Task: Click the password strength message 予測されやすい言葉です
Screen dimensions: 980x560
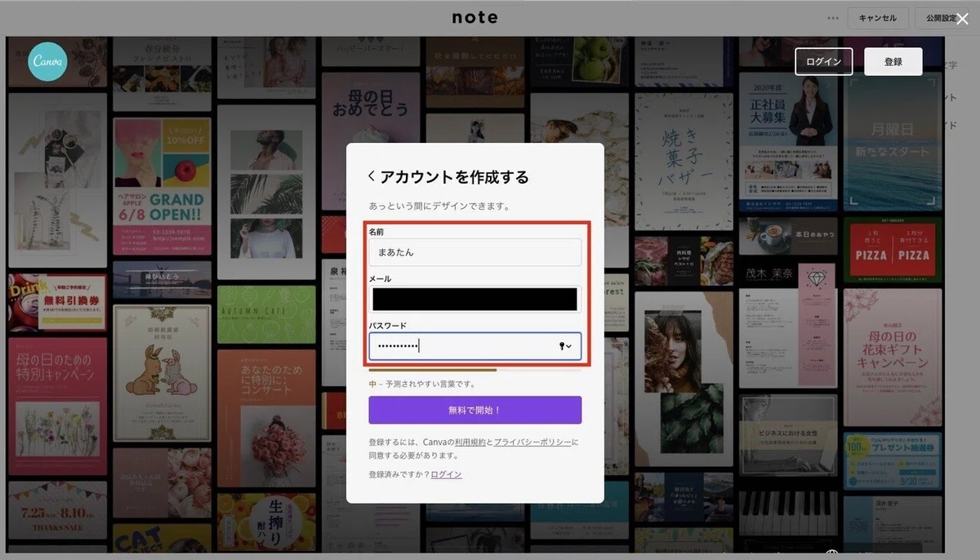Action: (x=430, y=383)
